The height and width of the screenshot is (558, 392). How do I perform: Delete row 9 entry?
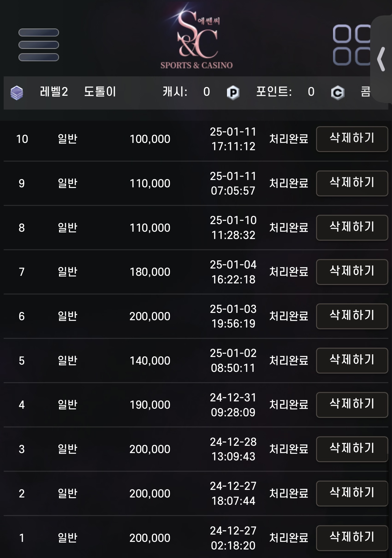point(352,183)
